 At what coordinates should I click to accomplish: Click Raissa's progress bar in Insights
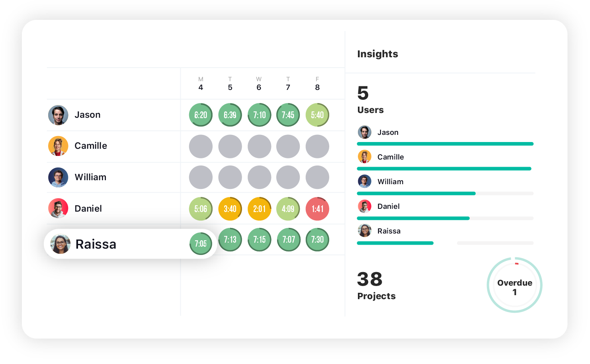point(445,243)
